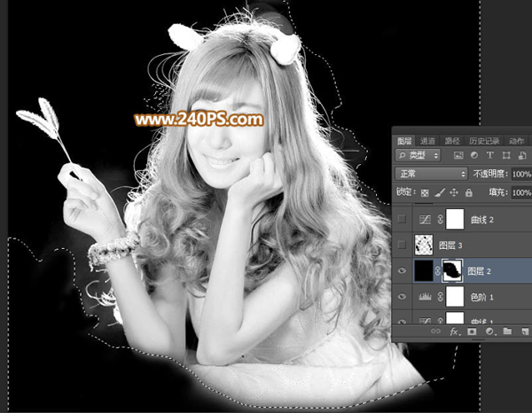
Task: Hide the 色阶 1 adjustment layer
Action: coord(402,296)
